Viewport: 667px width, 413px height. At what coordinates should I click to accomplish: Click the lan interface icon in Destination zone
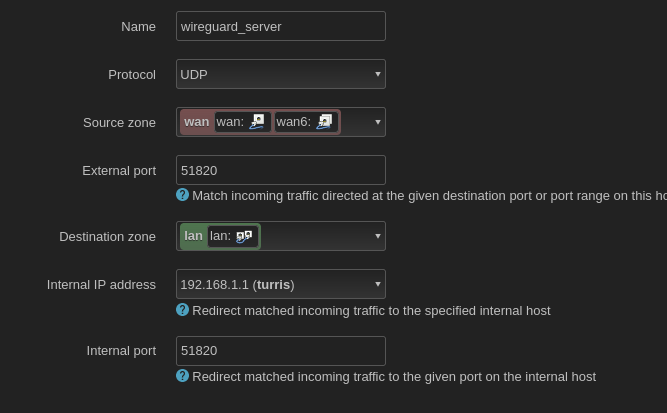click(244, 236)
